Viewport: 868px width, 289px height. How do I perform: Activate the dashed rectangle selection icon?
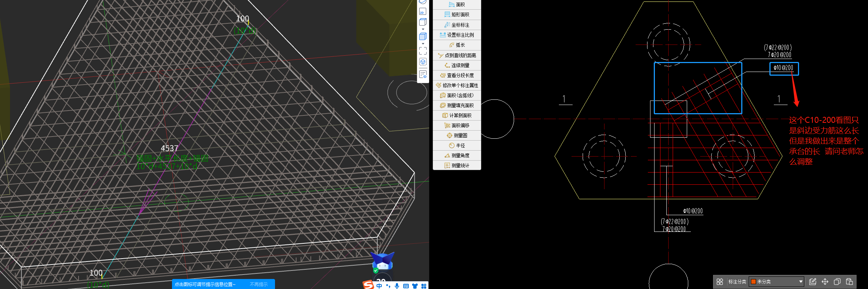click(423, 51)
